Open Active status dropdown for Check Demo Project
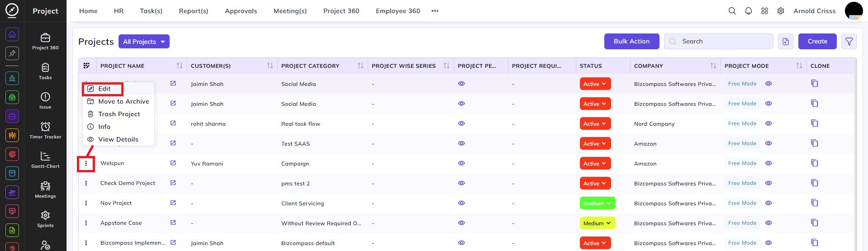 click(x=595, y=183)
